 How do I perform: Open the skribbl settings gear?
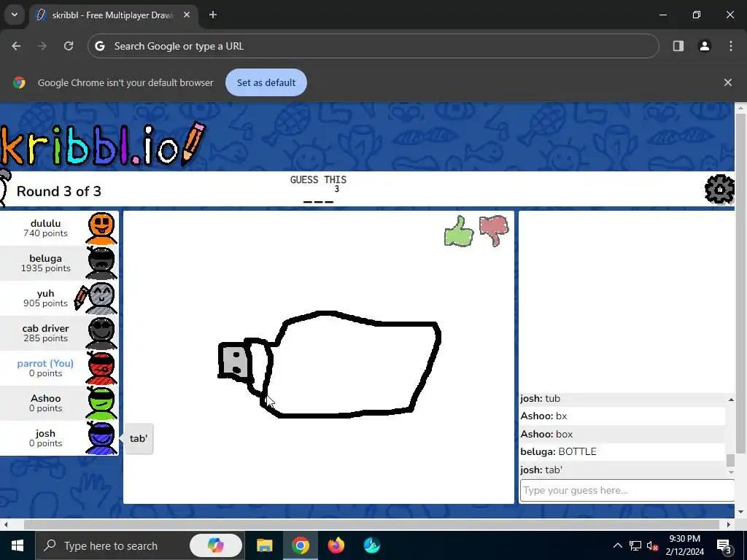(719, 190)
